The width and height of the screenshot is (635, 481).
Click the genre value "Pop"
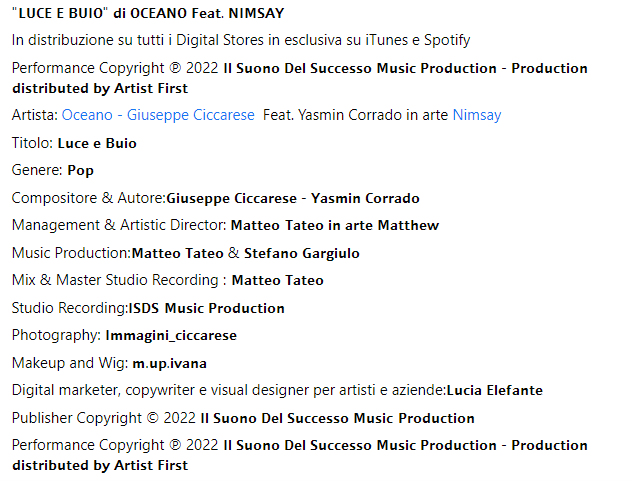80,170
